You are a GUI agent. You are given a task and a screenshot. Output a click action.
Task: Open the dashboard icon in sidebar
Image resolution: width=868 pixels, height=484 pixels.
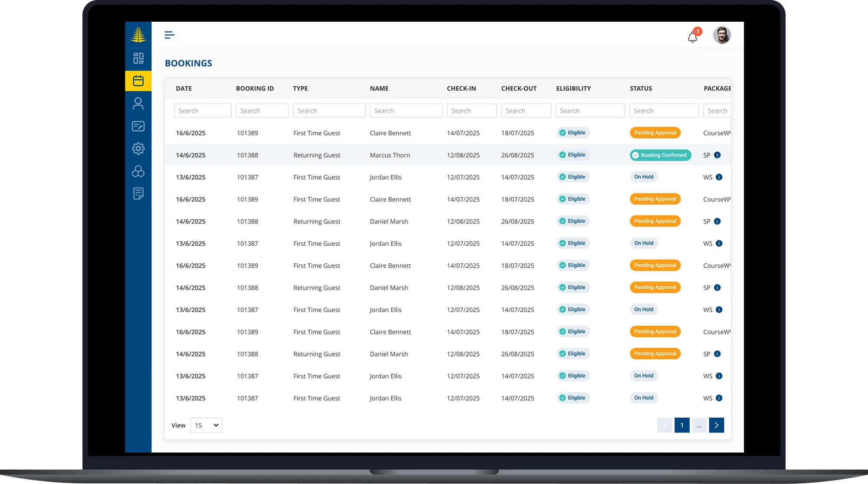tap(138, 58)
